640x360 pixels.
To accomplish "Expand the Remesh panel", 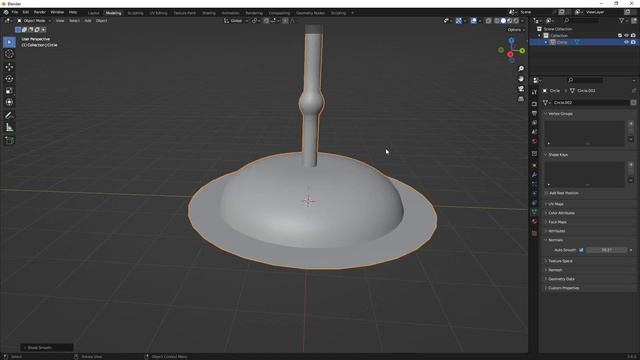I will [x=555, y=270].
